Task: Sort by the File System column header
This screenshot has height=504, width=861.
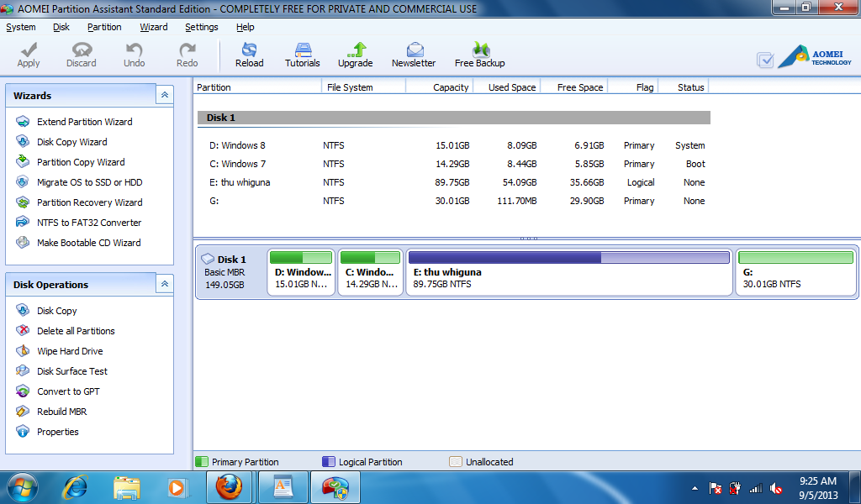Action: 364,87
